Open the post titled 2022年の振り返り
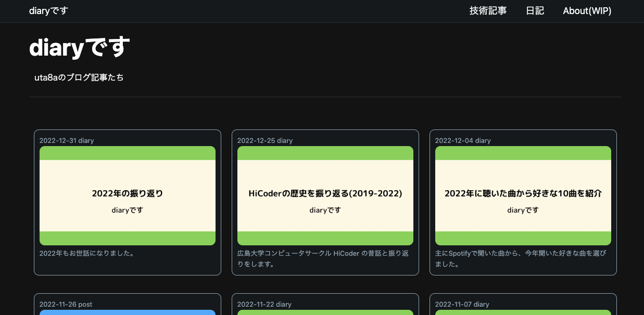The image size is (644, 315). [x=127, y=193]
